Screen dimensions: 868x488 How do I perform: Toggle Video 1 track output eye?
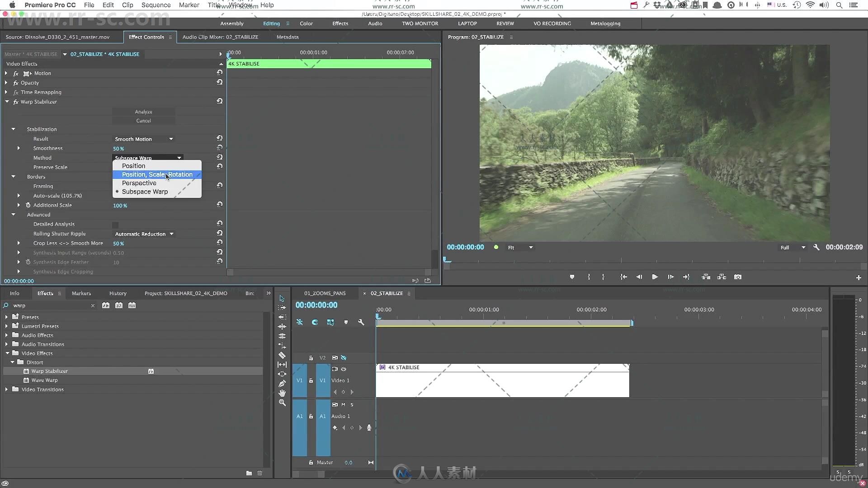tap(344, 369)
